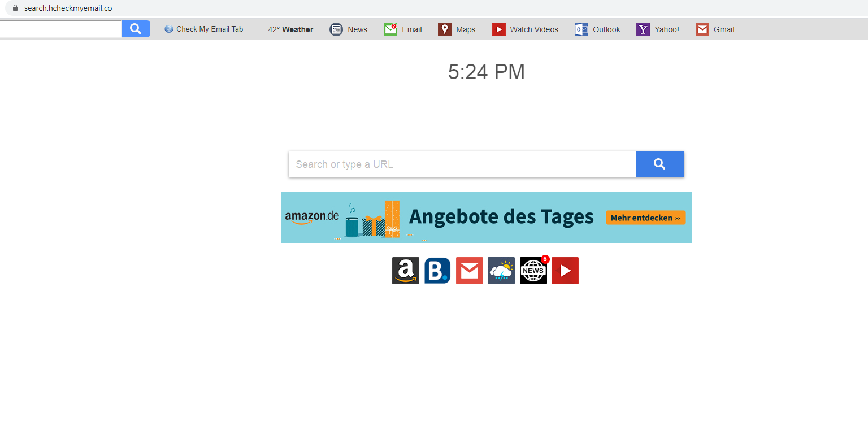Click the Gmail envelope icon in toolbar

(x=702, y=29)
